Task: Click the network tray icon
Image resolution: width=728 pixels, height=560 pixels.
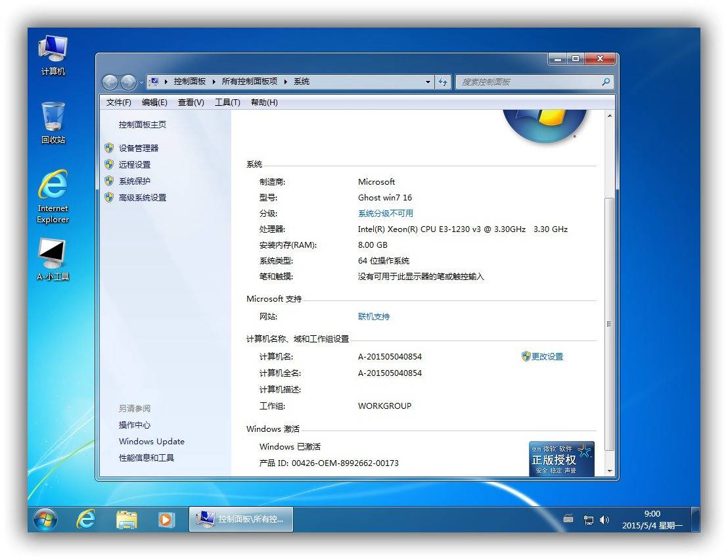Action: 588,520
